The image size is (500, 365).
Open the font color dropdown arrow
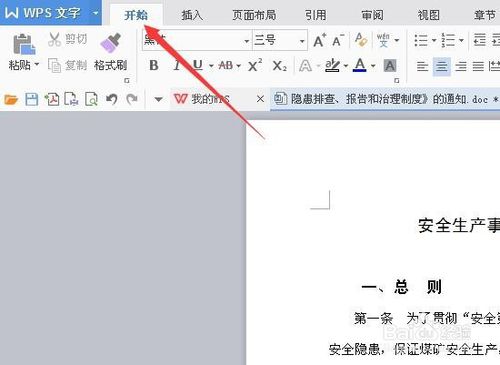373,66
